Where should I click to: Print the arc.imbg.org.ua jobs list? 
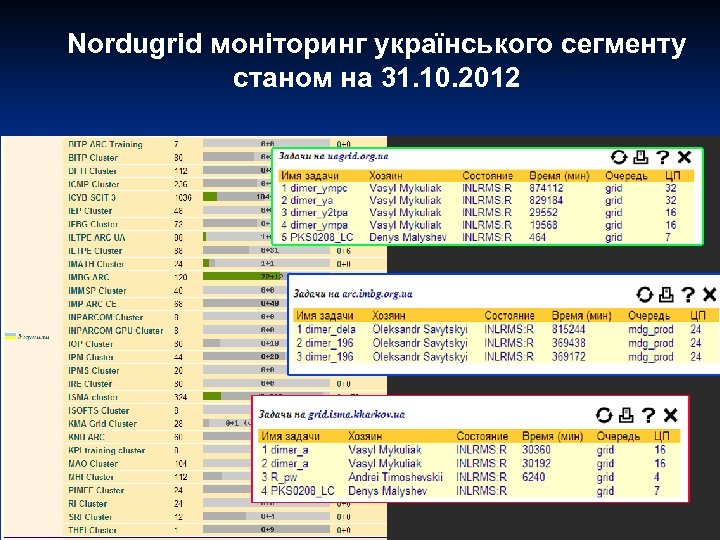[666, 294]
